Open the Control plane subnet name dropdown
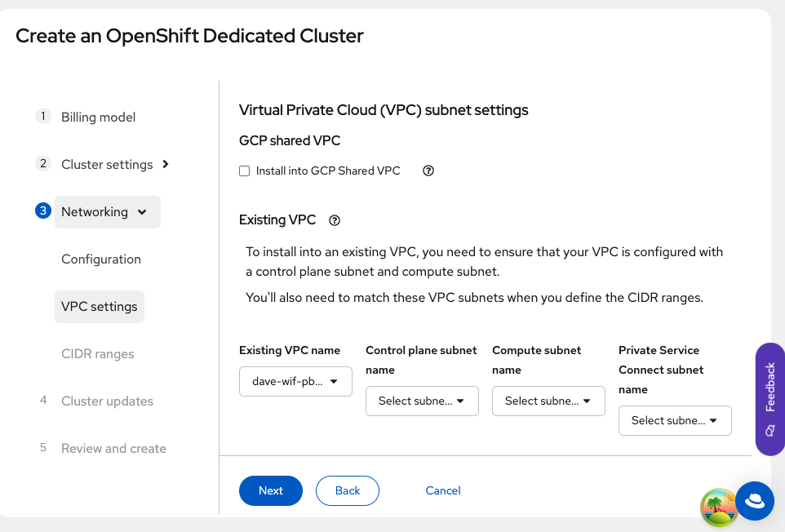Screen dimensions: 785x532 coord(422,401)
